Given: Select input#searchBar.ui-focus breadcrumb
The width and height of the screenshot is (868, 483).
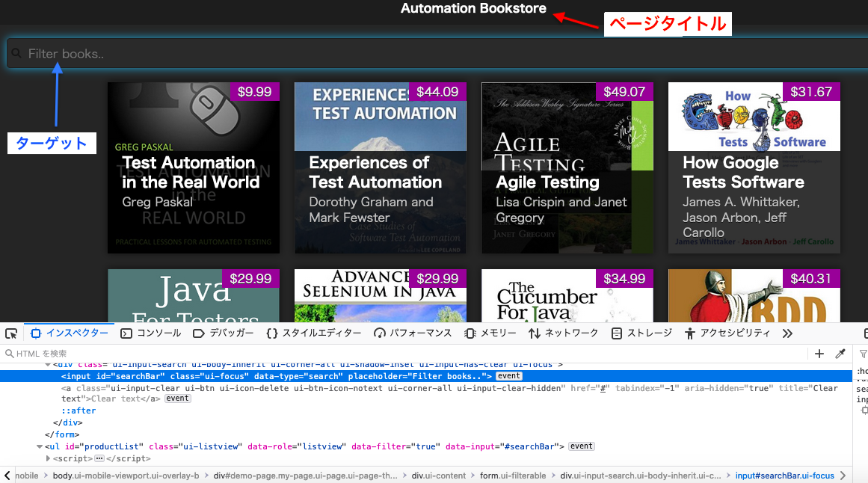Looking at the screenshot, I should [784, 476].
